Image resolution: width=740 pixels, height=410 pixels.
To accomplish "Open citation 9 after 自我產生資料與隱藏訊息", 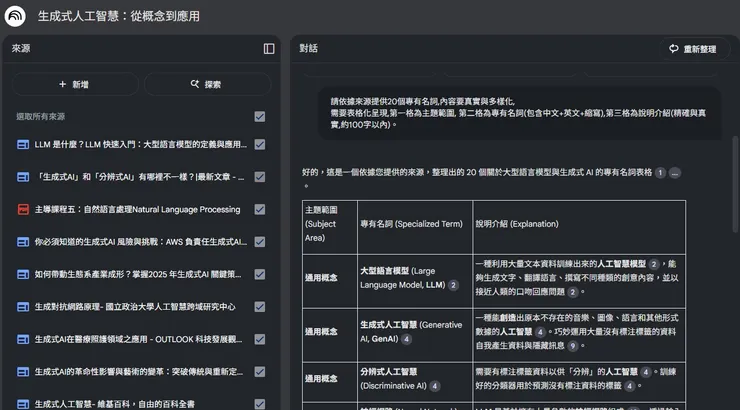I will (x=572, y=346).
